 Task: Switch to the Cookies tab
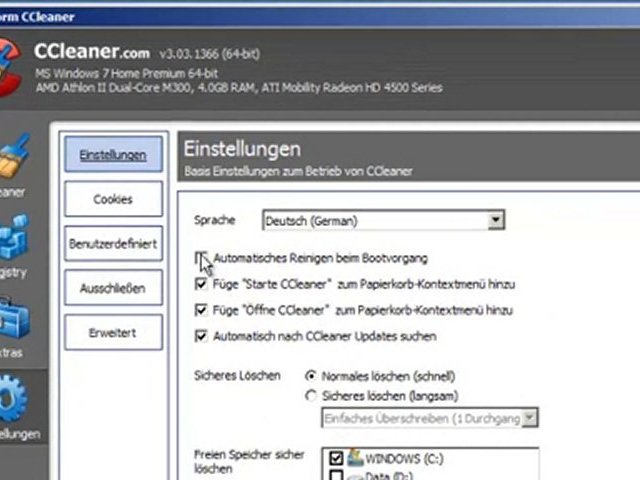113,199
